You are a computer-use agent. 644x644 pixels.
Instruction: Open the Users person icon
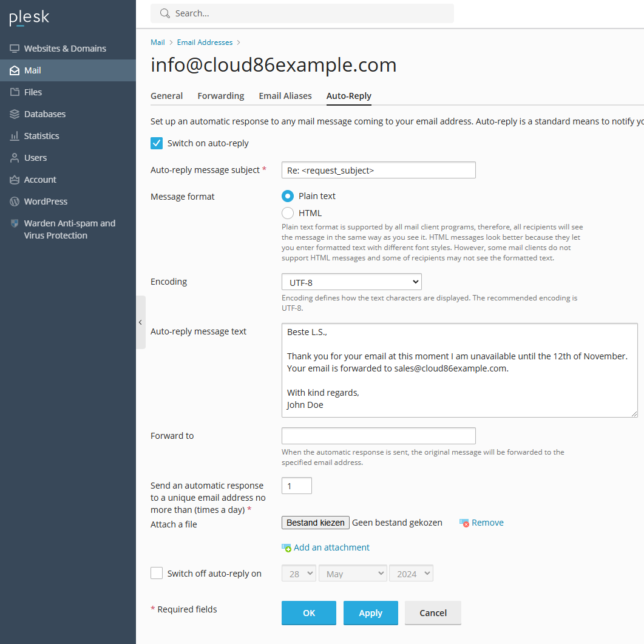click(15, 158)
